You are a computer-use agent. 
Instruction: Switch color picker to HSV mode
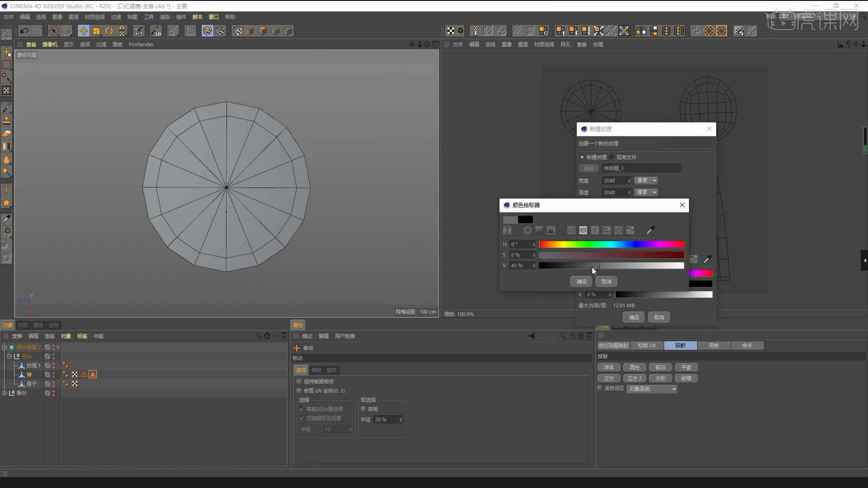point(583,230)
